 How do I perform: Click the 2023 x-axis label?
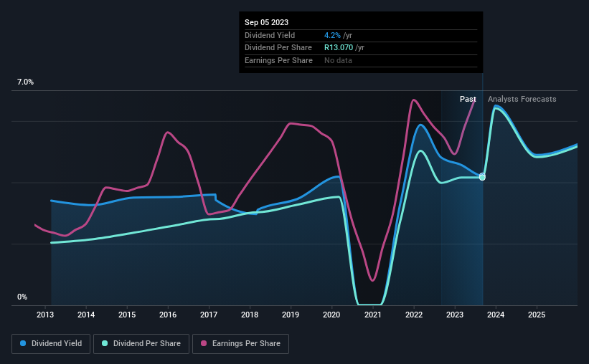click(455, 315)
